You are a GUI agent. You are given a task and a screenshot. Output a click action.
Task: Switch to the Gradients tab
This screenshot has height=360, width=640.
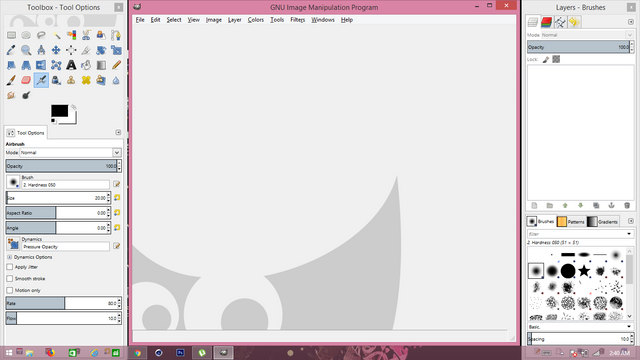(603, 221)
